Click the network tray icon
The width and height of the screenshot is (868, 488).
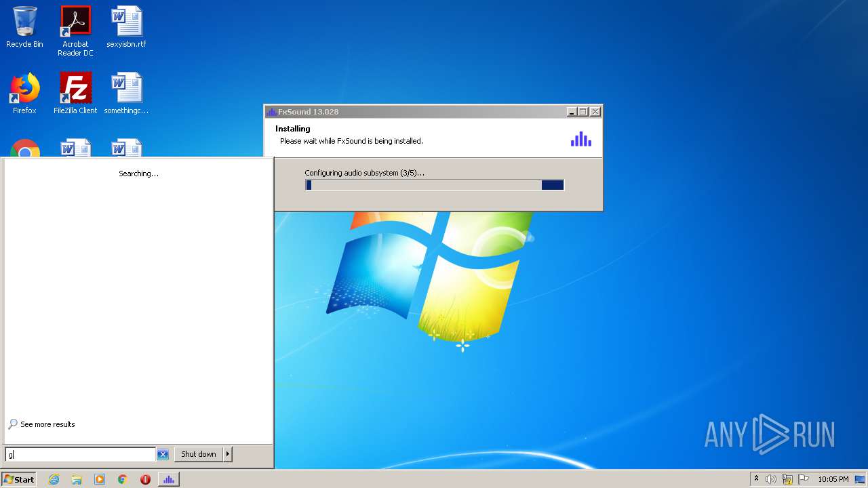787,479
